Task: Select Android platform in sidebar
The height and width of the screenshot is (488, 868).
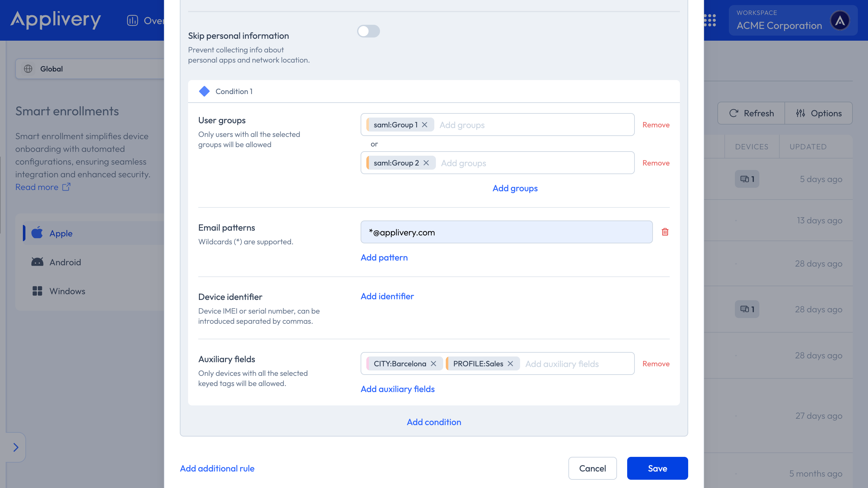Action: tap(65, 262)
